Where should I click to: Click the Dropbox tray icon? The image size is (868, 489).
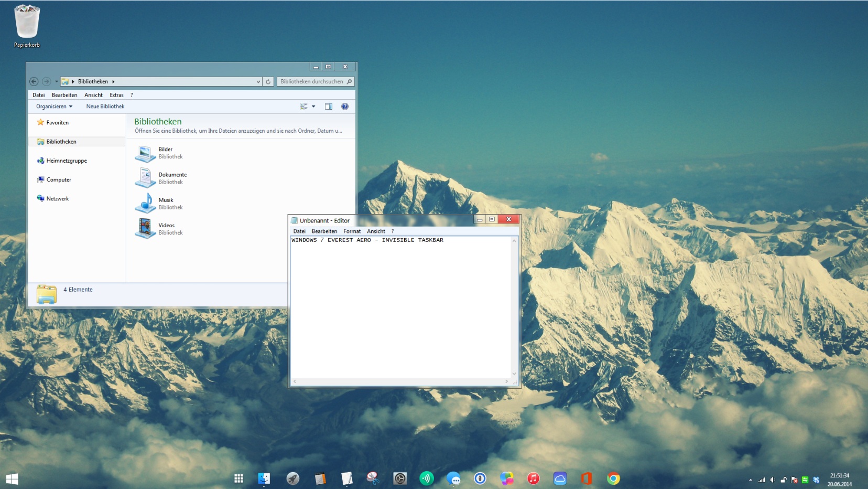816,480
